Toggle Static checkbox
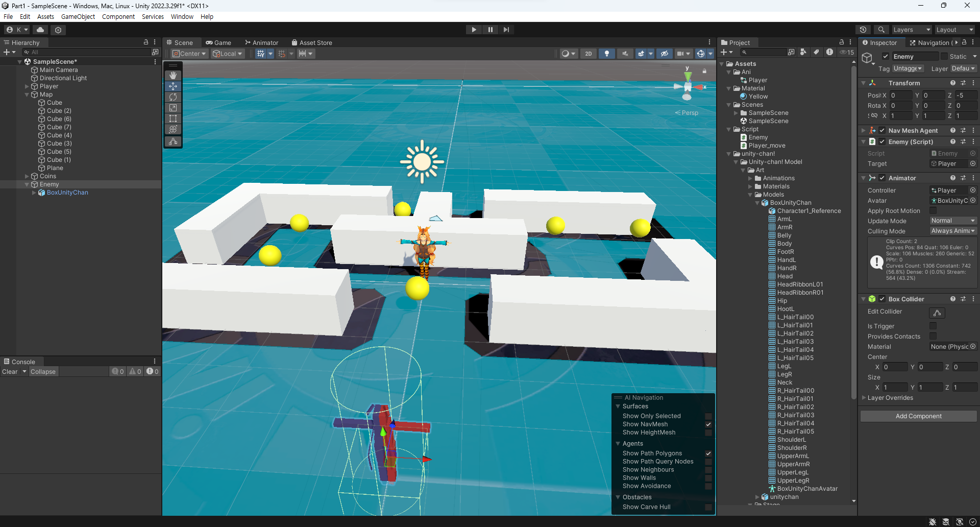Image resolution: width=980 pixels, height=527 pixels. click(x=944, y=57)
